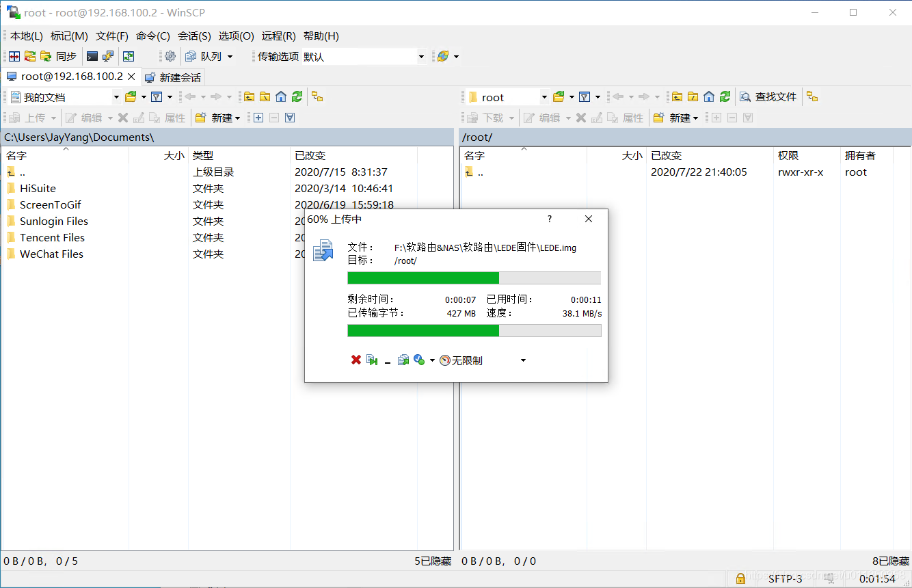Click local panel filter icon

(x=157, y=96)
